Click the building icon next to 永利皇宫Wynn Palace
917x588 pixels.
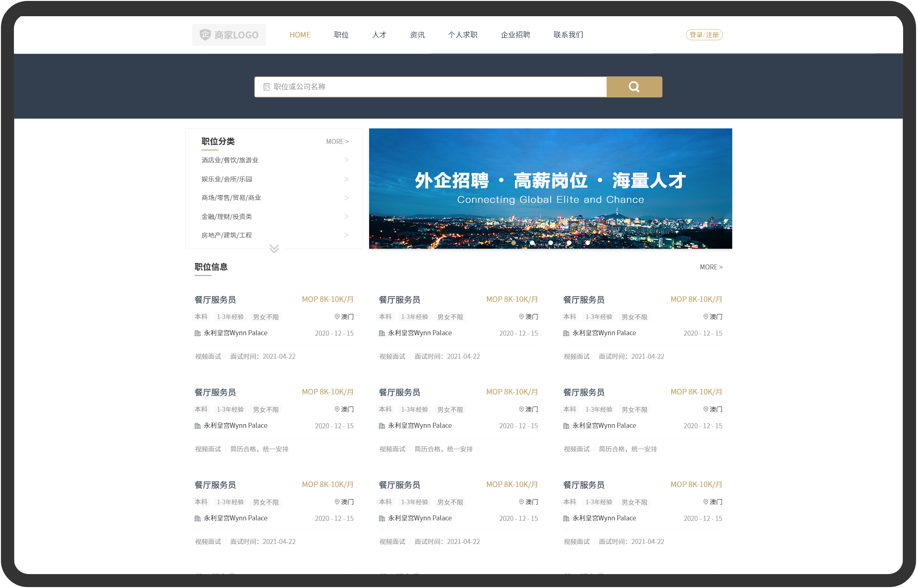(197, 333)
